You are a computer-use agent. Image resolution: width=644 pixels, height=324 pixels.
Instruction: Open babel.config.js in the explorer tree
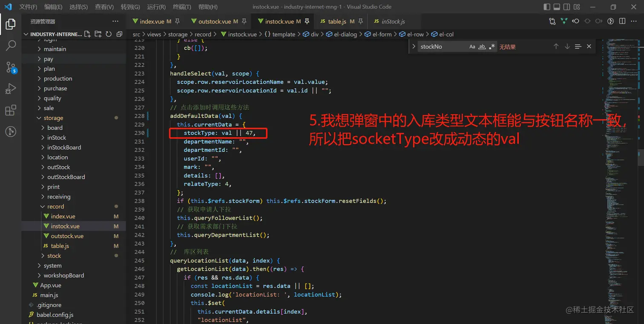click(55, 315)
